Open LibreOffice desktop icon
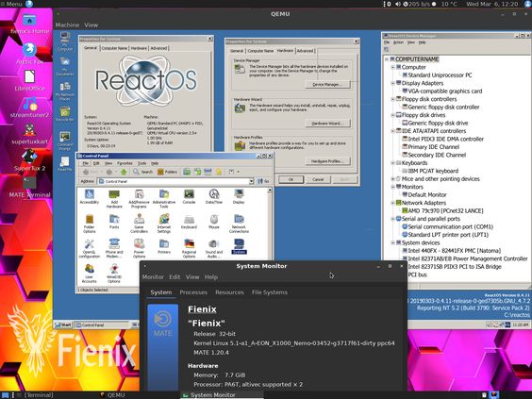 pos(29,81)
